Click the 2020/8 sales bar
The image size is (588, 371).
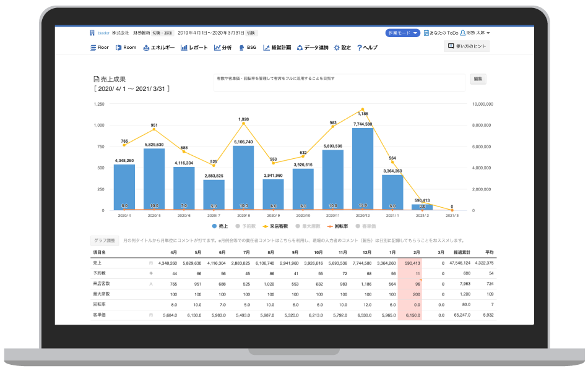coord(243,178)
